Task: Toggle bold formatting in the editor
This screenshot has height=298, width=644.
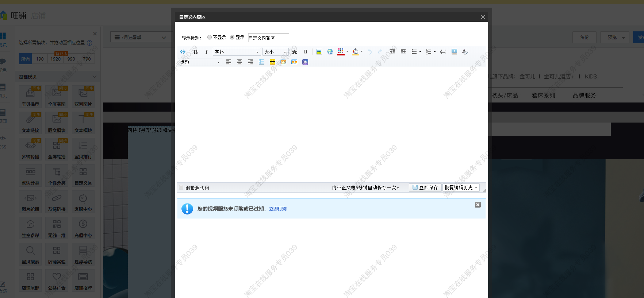Action: coord(196,52)
